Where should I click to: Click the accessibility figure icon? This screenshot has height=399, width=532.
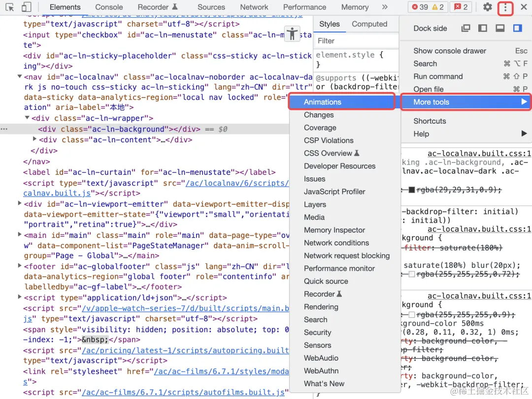pos(292,34)
